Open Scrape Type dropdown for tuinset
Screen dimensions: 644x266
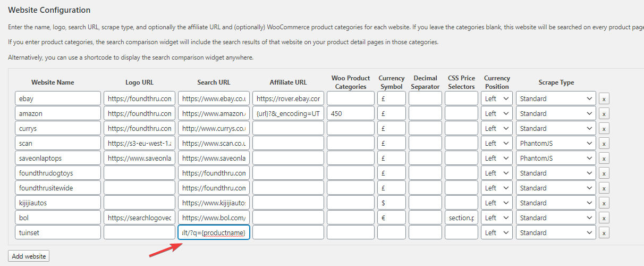[556, 232]
